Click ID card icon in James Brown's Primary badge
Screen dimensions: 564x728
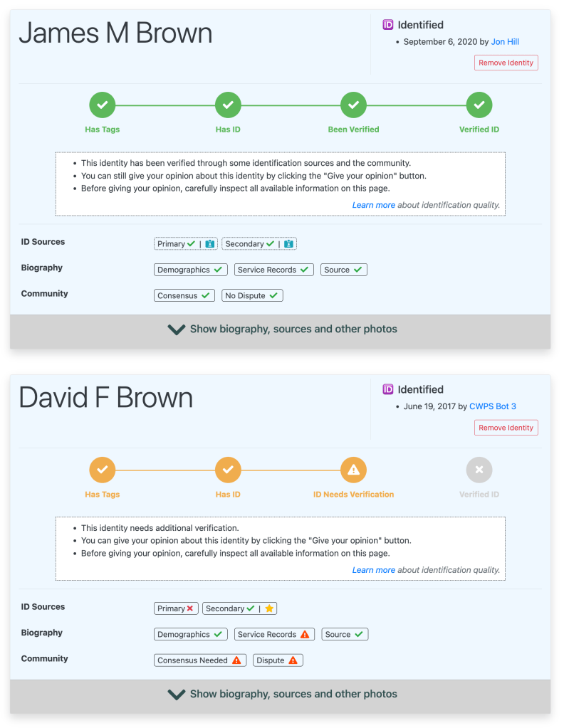point(210,244)
